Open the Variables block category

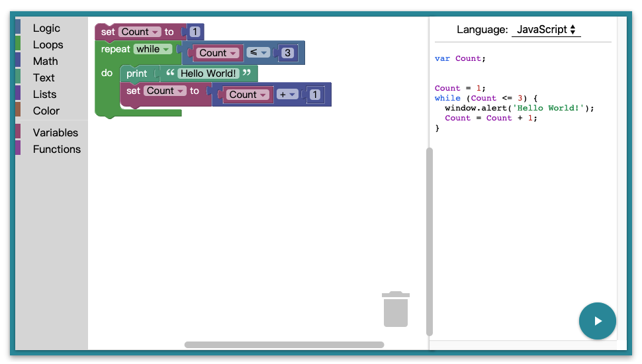[56, 132]
